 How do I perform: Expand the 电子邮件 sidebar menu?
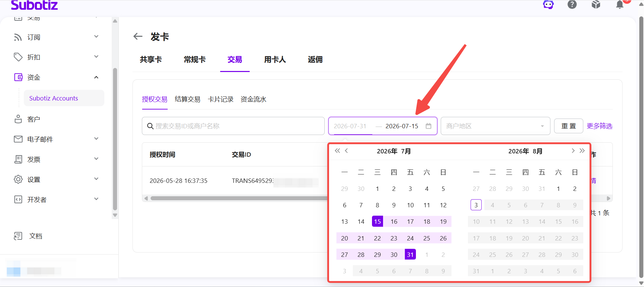[96, 139]
